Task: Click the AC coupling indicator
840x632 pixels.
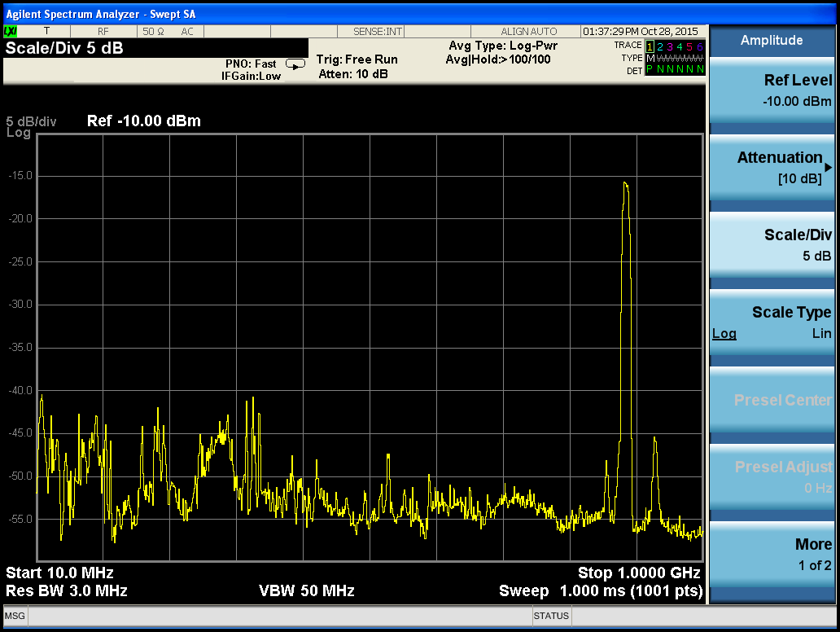Action: click(x=187, y=31)
